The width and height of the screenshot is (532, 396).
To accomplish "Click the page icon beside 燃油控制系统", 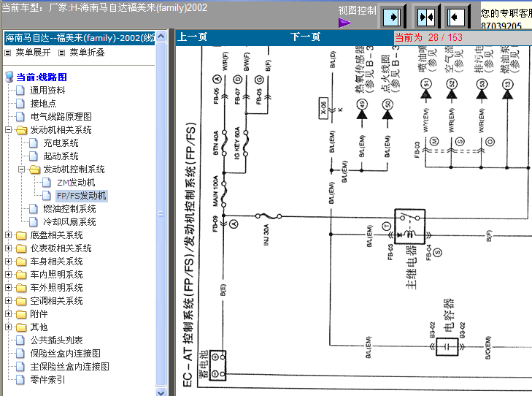I will [34, 209].
